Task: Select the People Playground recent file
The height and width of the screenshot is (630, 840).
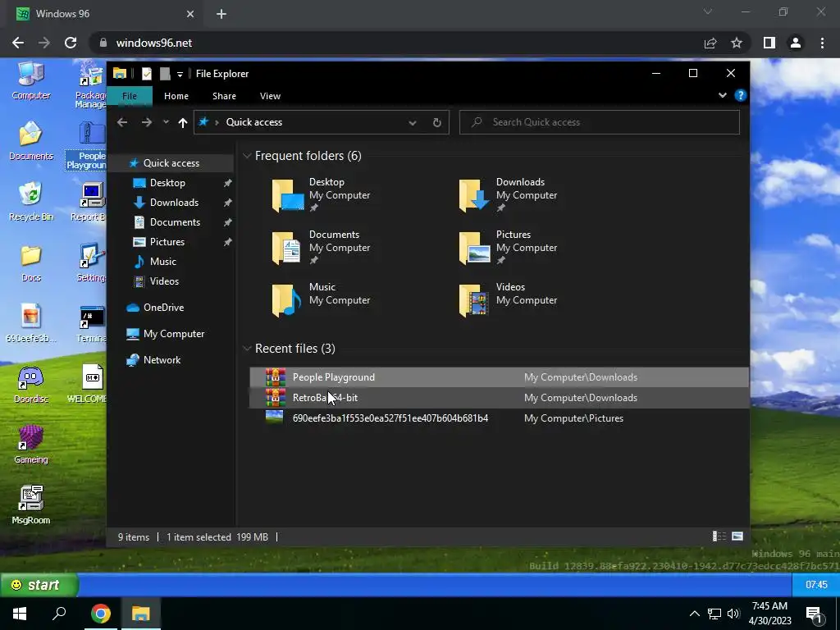Action: coord(499,377)
